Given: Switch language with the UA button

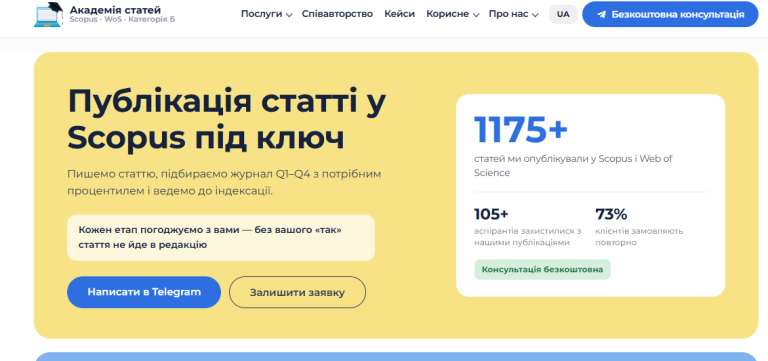Looking at the screenshot, I should pos(563,14).
